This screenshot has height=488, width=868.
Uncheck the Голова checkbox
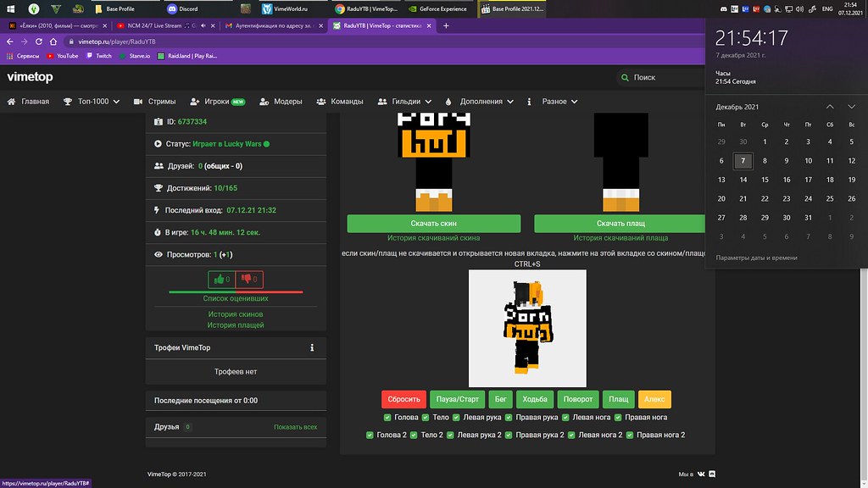(387, 417)
